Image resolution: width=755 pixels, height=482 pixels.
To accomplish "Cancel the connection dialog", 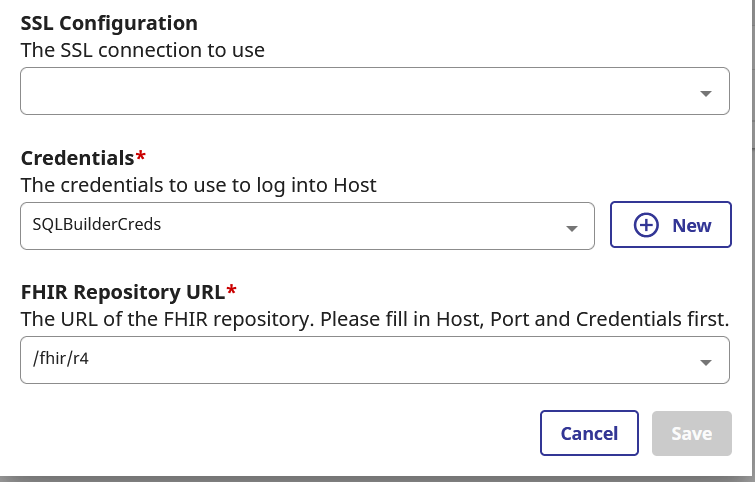I will click(589, 433).
